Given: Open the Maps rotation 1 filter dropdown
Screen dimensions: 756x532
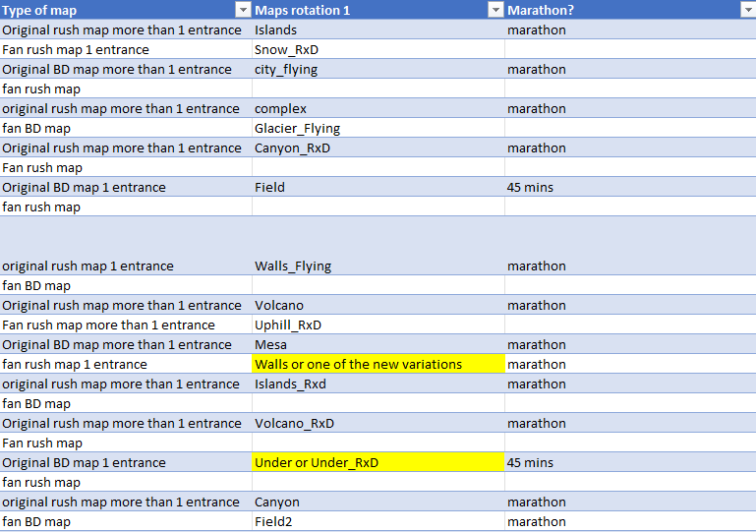Looking at the screenshot, I should click(495, 10).
